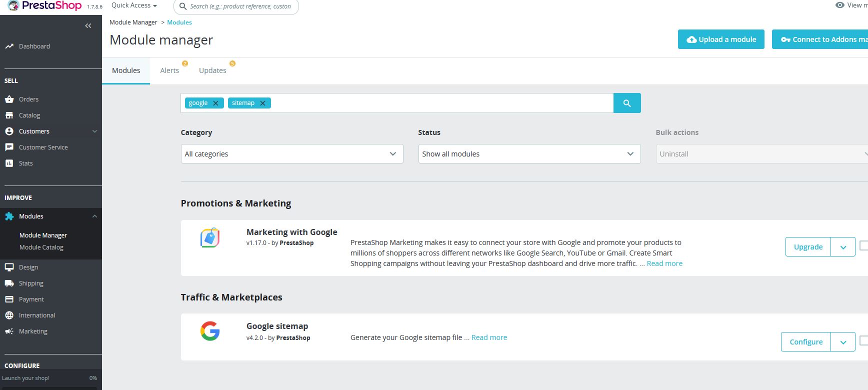Switch to the Updates tab

(212, 70)
